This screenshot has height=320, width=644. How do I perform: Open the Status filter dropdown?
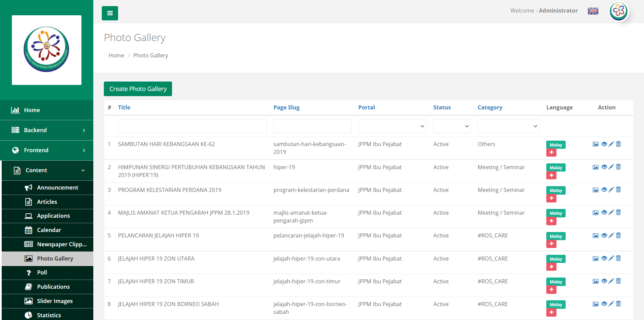[x=452, y=126]
